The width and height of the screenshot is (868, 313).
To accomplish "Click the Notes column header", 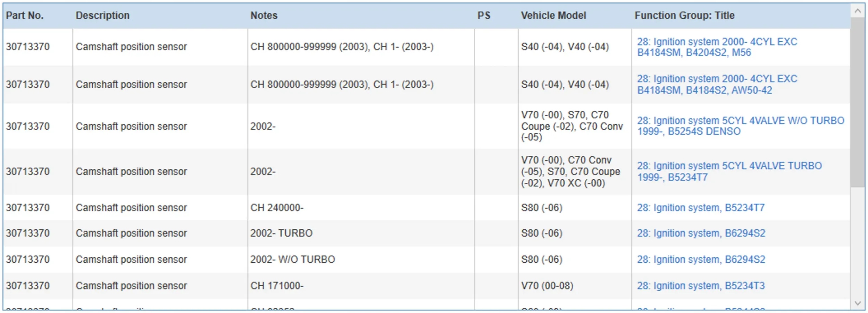I will [x=264, y=16].
